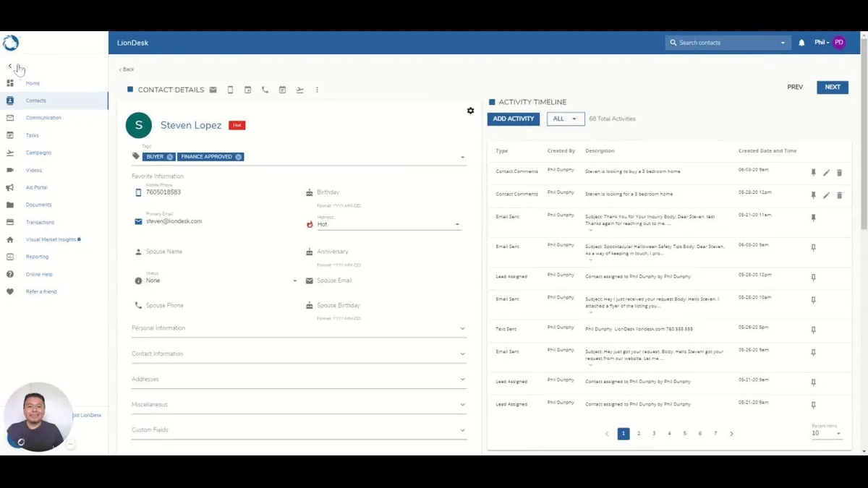The height and width of the screenshot is (488, 868).
Task: Open Ad Portal in sidebar
Action: tap(36, 187)
